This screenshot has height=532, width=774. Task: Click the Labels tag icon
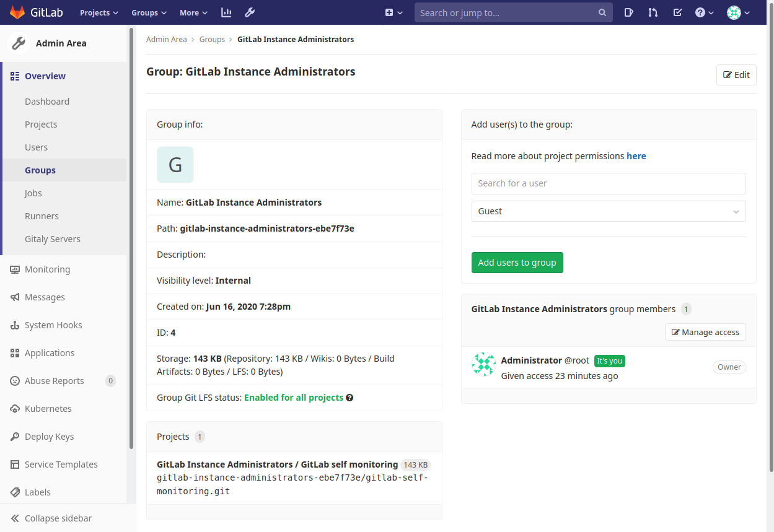[15, 492]
